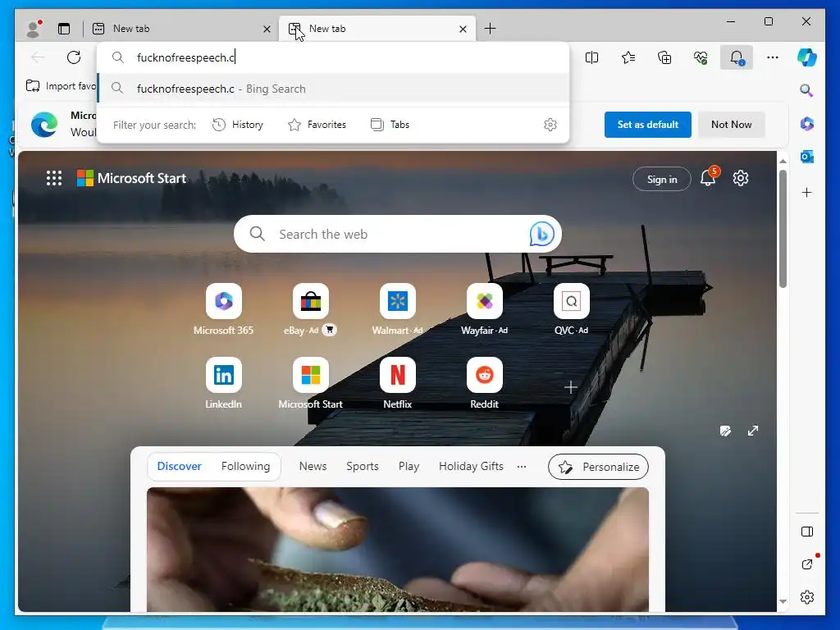The width and height of the screenshot is (840, 630).
Task: Click the Search the web field
Action: click(x=398, y=234)
